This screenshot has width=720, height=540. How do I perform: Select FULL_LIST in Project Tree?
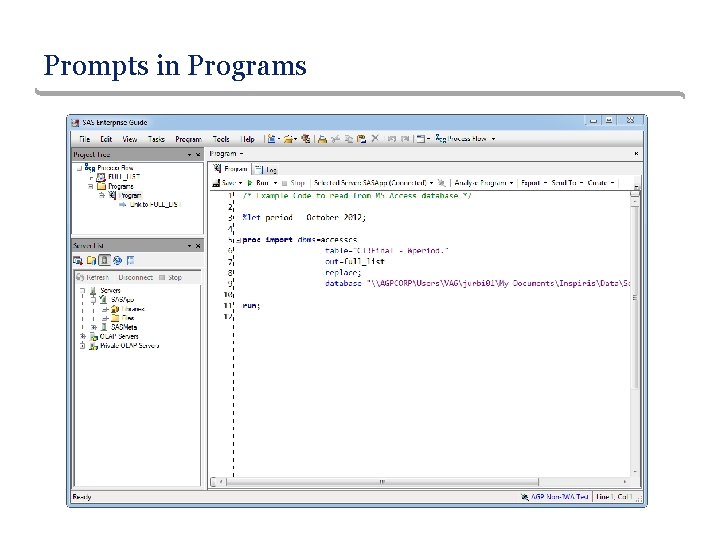(124, 177)
